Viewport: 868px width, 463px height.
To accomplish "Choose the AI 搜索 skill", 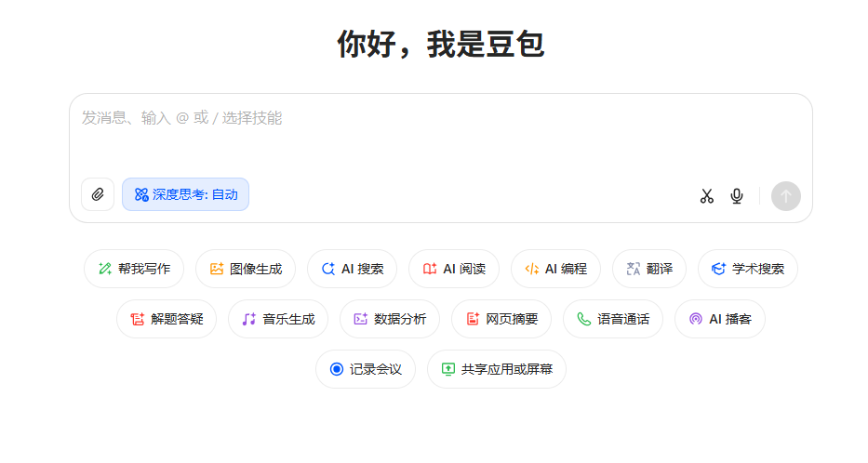I will click(352, 269).
